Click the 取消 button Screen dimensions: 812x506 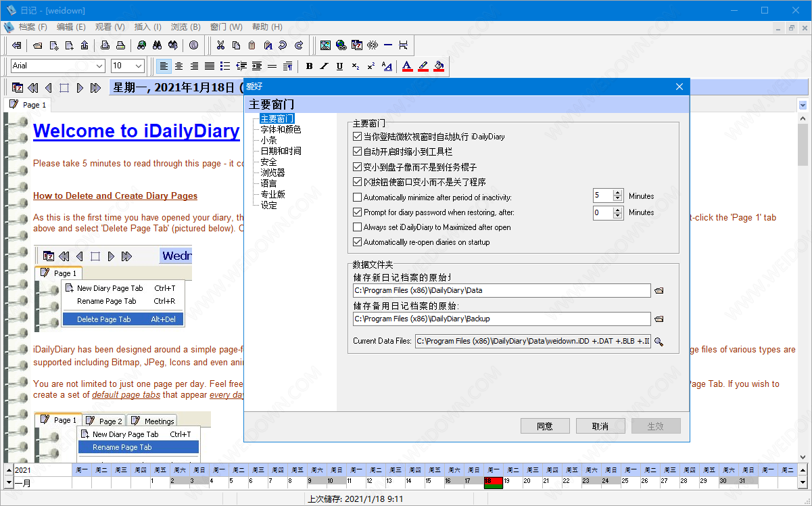(x=600, y=426)
